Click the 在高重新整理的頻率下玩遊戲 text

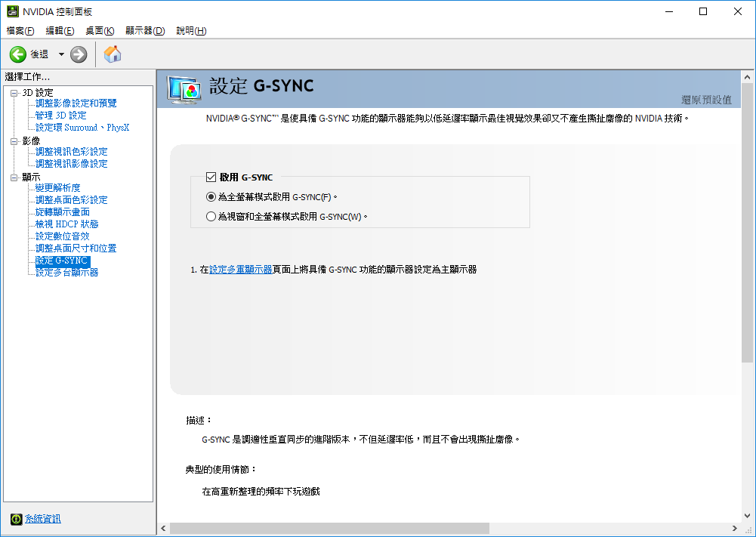click(x=261, y=492)
